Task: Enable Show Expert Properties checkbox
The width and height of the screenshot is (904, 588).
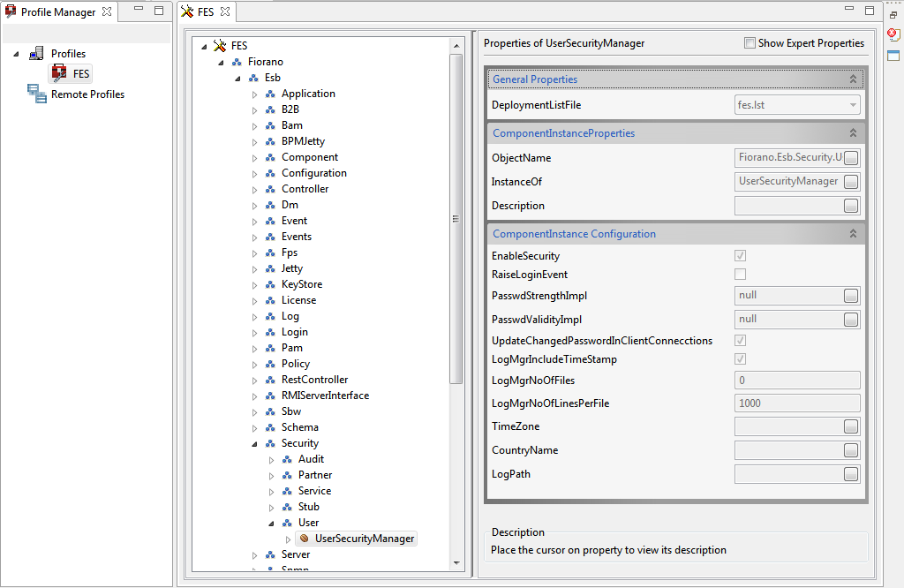Action: [x=750, y=42]
